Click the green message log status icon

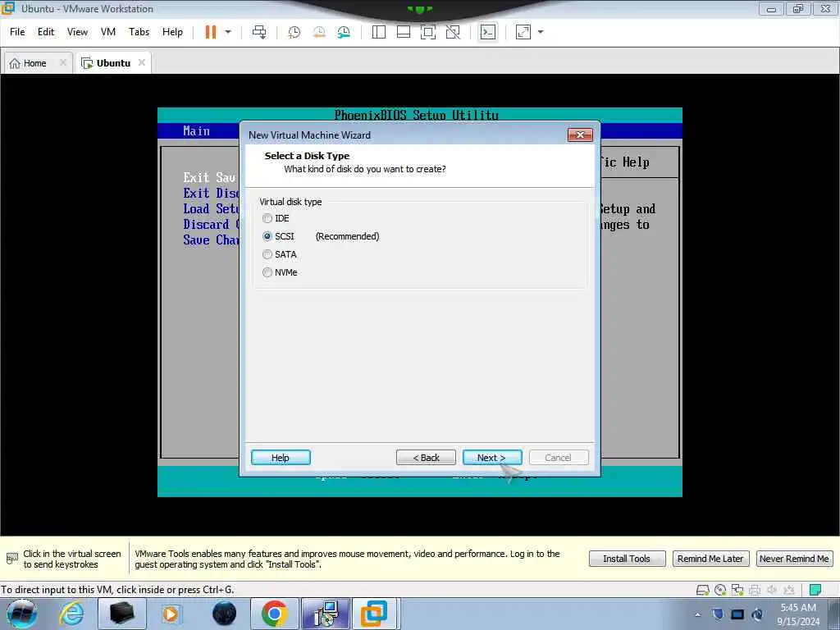(815, 590)
